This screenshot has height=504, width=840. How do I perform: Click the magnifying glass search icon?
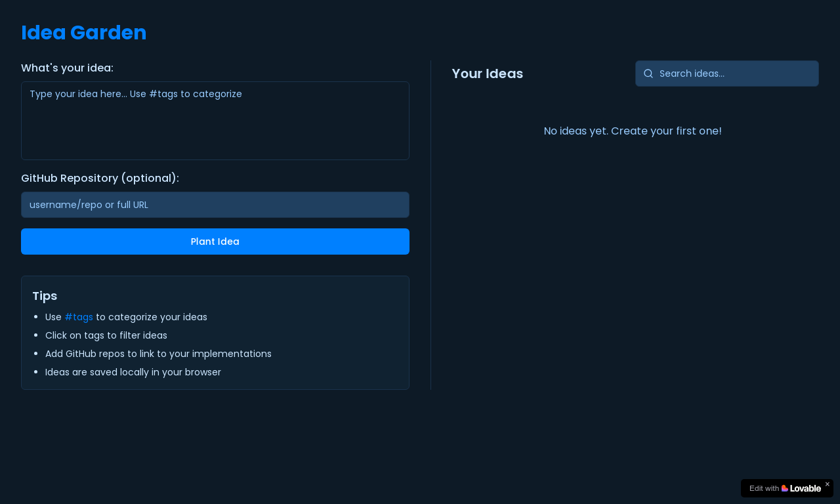click(648, 73)
